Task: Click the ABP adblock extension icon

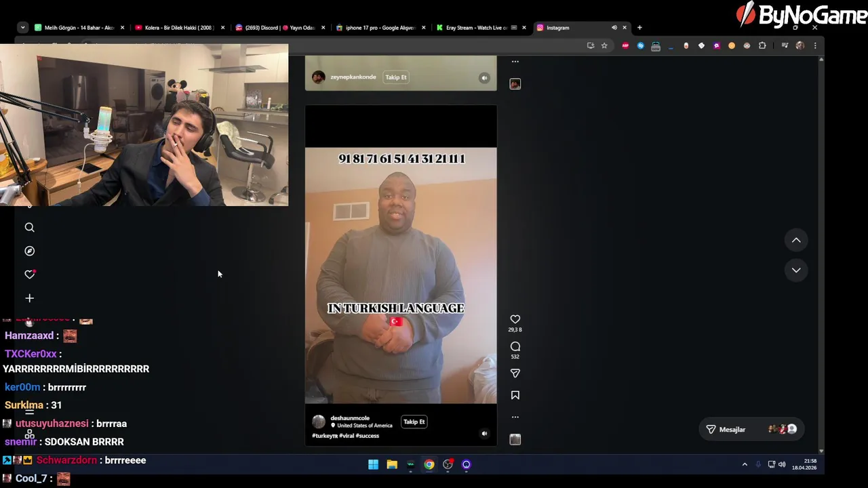Action: click(x=625, y=45)
